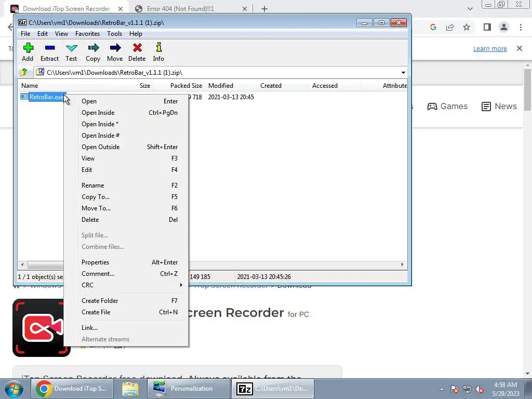Select the RetroBar.exe file icon
The width and height of the screenshot is (532, 399).
click(x=24, y=97)
